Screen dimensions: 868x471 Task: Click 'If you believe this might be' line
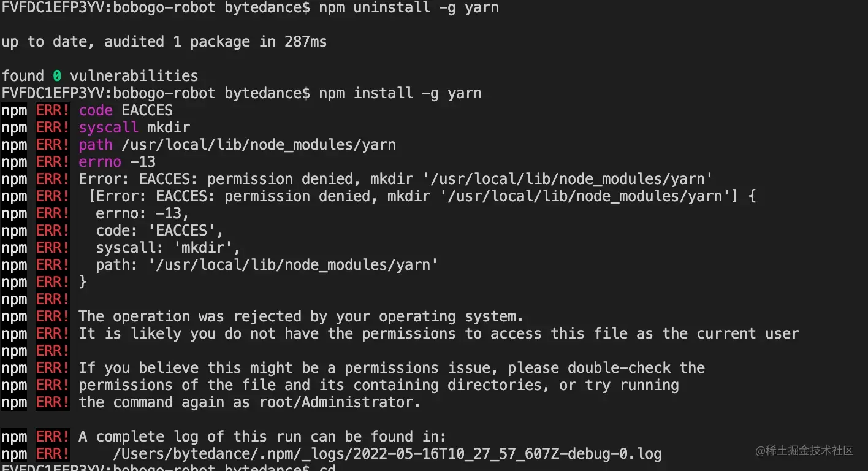point(391,368)
